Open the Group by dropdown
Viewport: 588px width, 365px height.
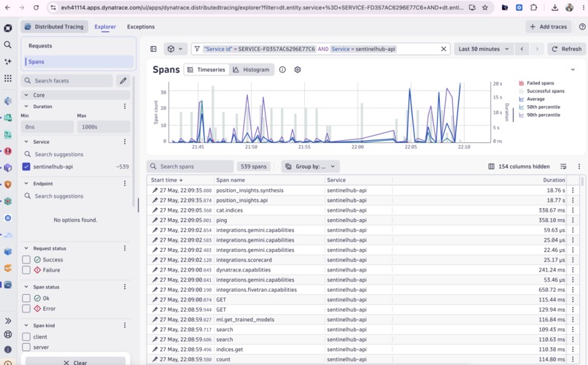[310, 166]
